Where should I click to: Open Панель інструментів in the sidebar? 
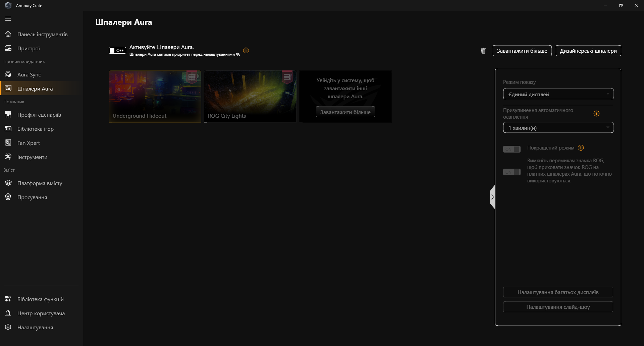[42, 34]
